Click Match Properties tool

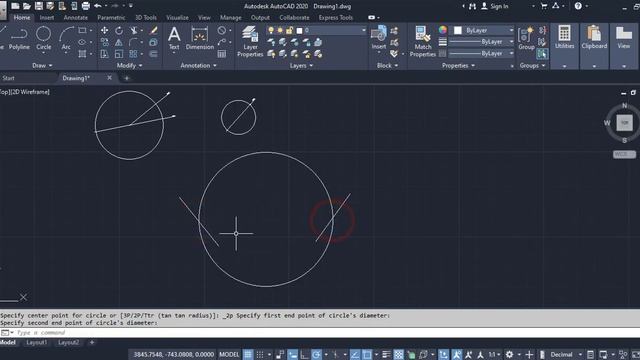pyautogui.click(x=423, y=41)
